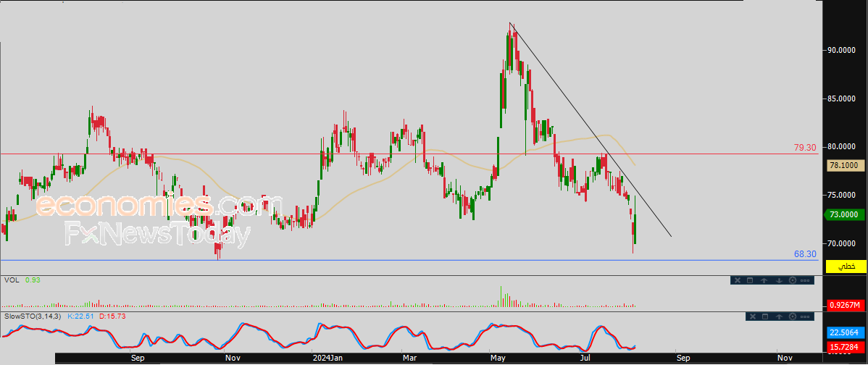Screen dimensions: 868x365
Task: Click the Nov label near 2023 on time axis
Action: (x=233, y=358)
